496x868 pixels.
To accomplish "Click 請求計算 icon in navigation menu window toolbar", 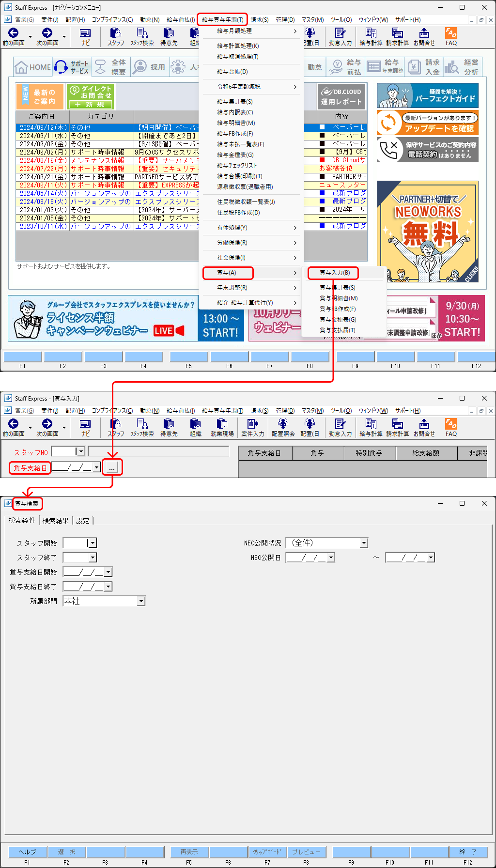I will [x=398, y=36].
